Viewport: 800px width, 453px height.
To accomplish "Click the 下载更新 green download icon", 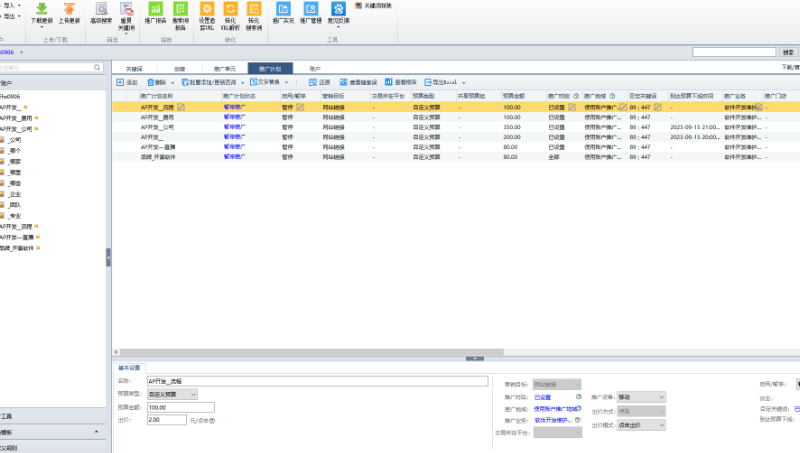I will [42, 9].
